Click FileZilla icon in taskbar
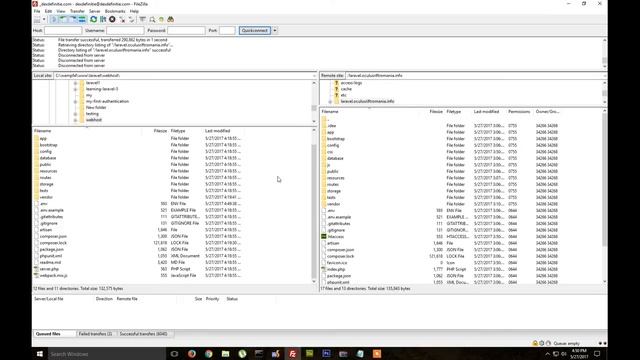Screen dimensions: 640x360 pyautogui.click(x=292, y=354)
